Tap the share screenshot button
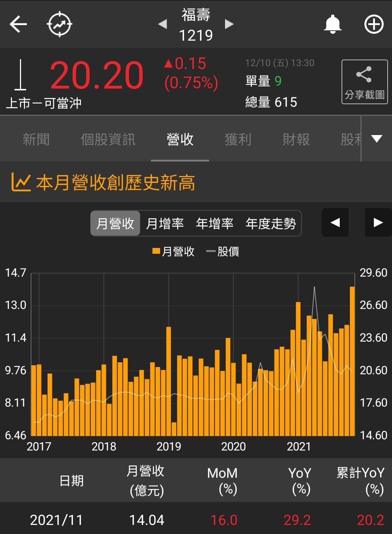The width and height of the screenshot is (392, 534). [364, 82]
